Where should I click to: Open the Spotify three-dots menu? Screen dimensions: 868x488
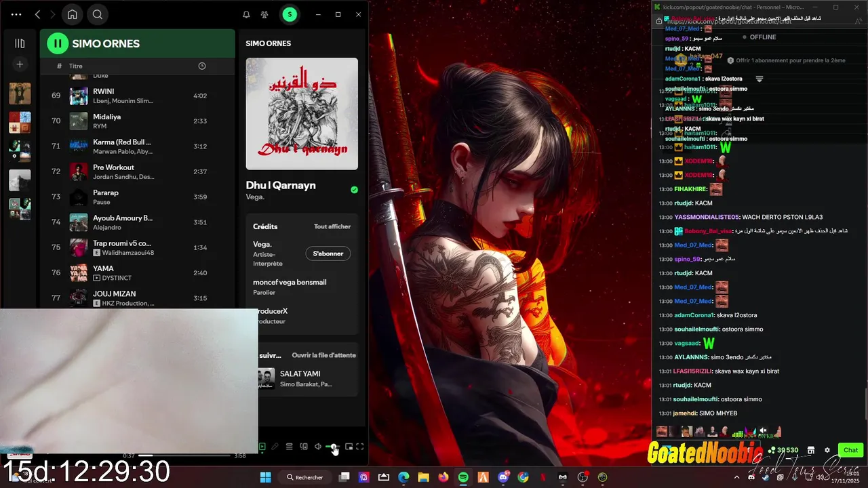[16, 14]
